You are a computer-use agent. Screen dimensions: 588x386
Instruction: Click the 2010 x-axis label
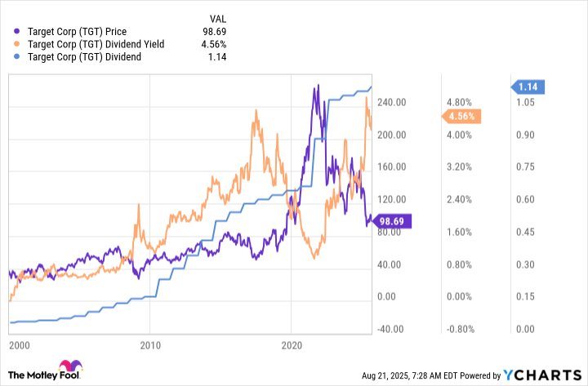click(x=150, y=345)
